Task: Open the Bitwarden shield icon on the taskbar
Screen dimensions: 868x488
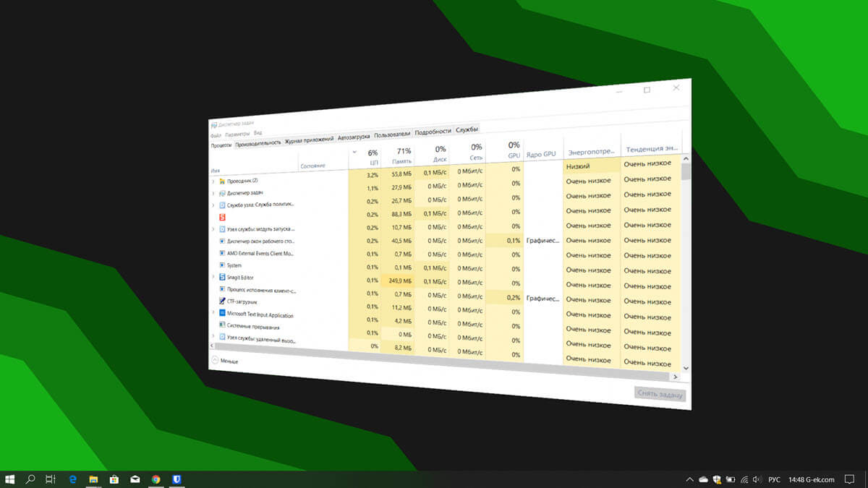Action: [x=176, y=479]
